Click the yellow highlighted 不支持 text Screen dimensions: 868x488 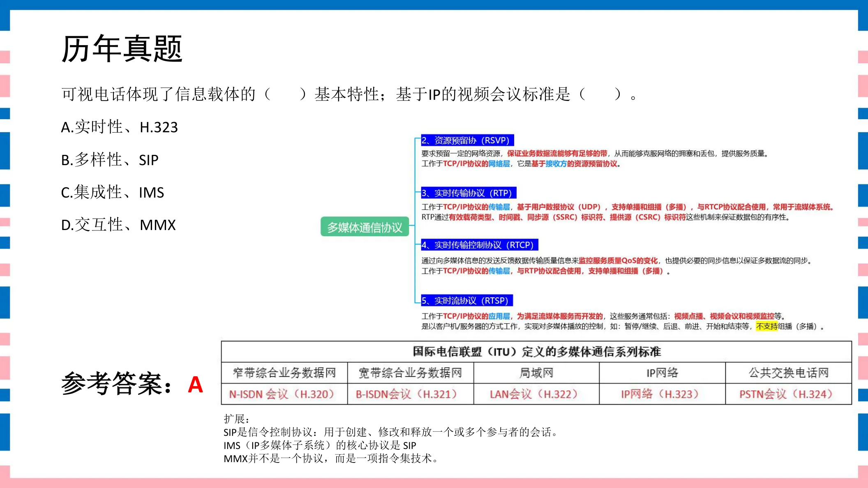tap(766, 326)
